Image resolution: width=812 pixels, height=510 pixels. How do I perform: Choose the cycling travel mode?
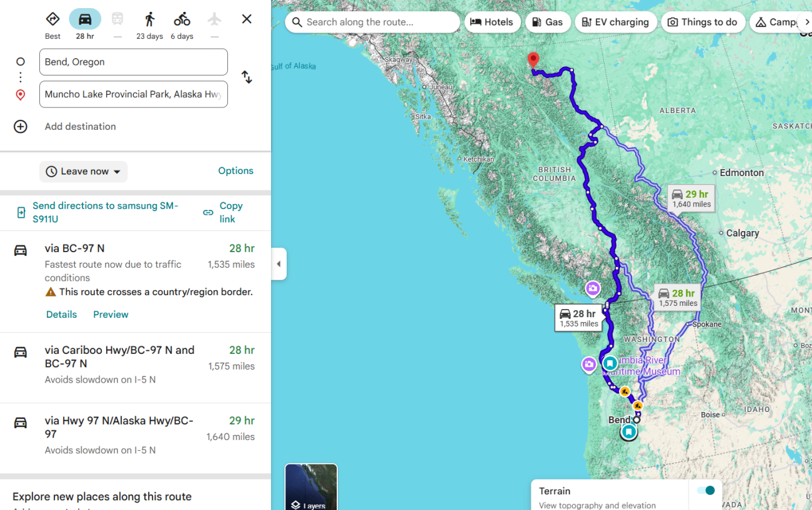click(x=182, y=19)
